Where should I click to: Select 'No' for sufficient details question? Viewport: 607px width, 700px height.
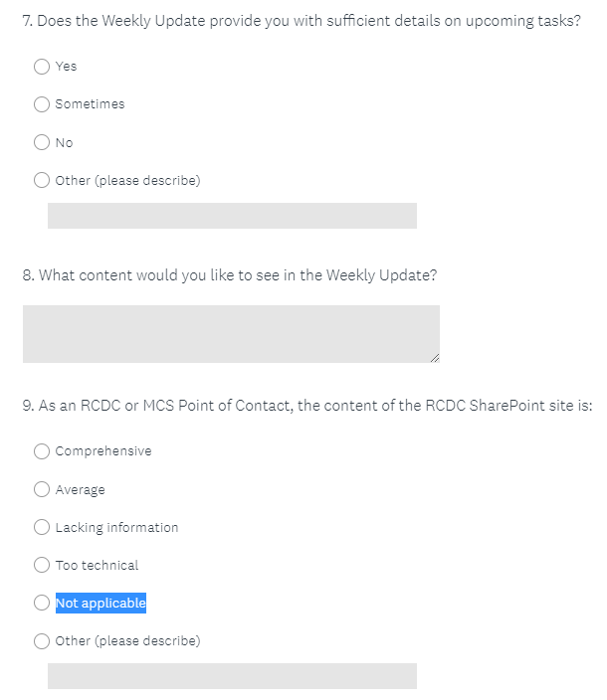[42, 143]
